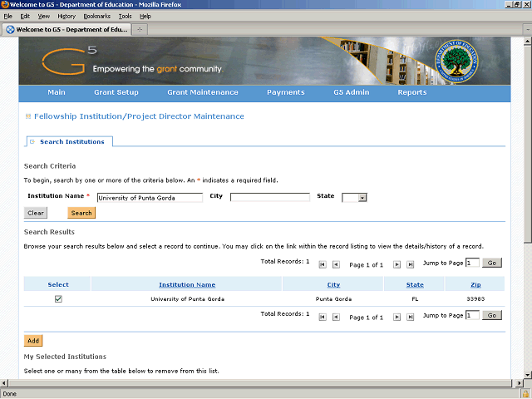This screenshot has width=532, height=399.
Task: Click University of Punta Gorda in results row
Action: click(x=187, y=299)
